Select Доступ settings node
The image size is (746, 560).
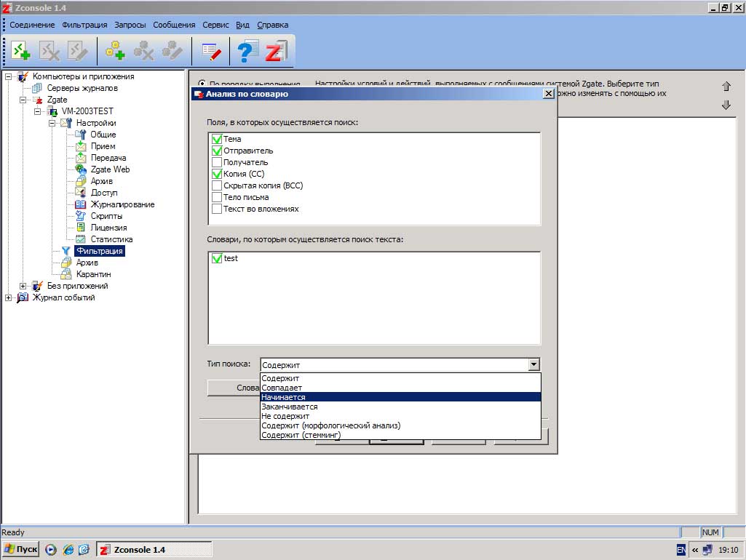point(104,193)
